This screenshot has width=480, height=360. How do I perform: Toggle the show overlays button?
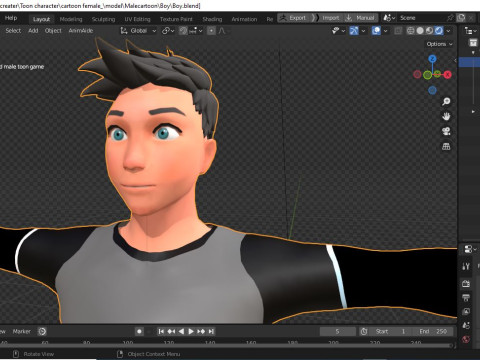376,31
